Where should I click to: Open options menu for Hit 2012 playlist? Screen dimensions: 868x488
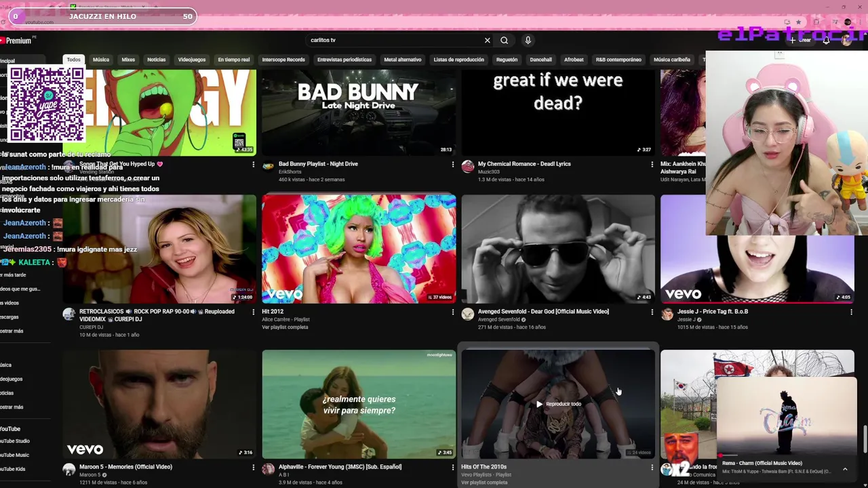pyautogui.click(x=452, y=312)
